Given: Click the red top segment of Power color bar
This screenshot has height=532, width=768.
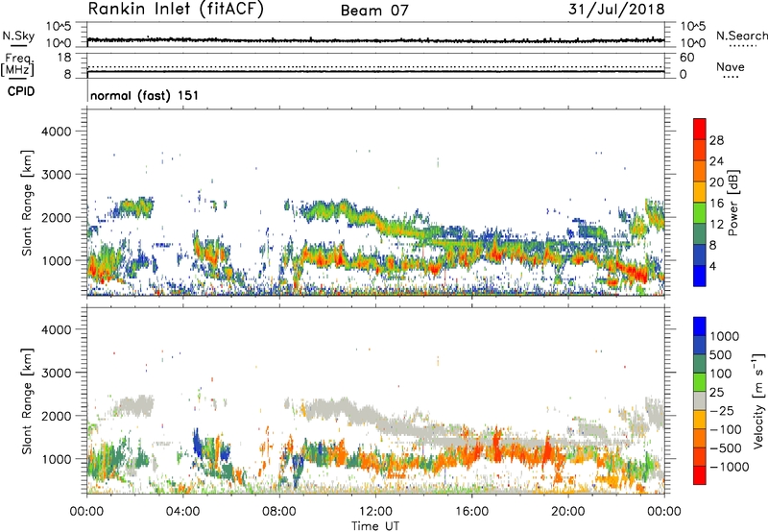Looking at the screenshot, I should 700,130.
